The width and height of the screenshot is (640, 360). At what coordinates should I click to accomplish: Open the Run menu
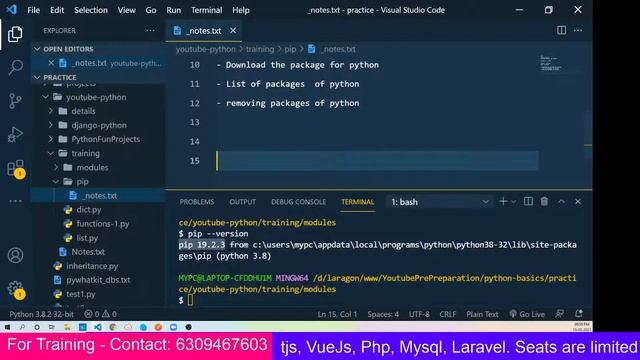(173, 10)
